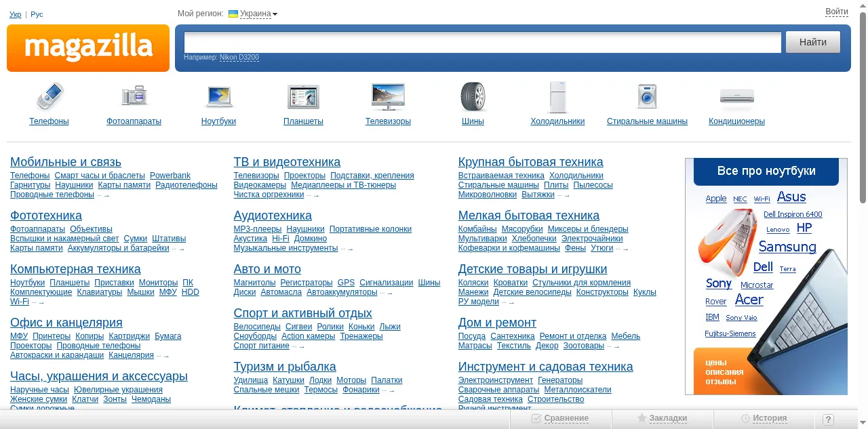Click the Стульчики для кормления link

(581, 283)
